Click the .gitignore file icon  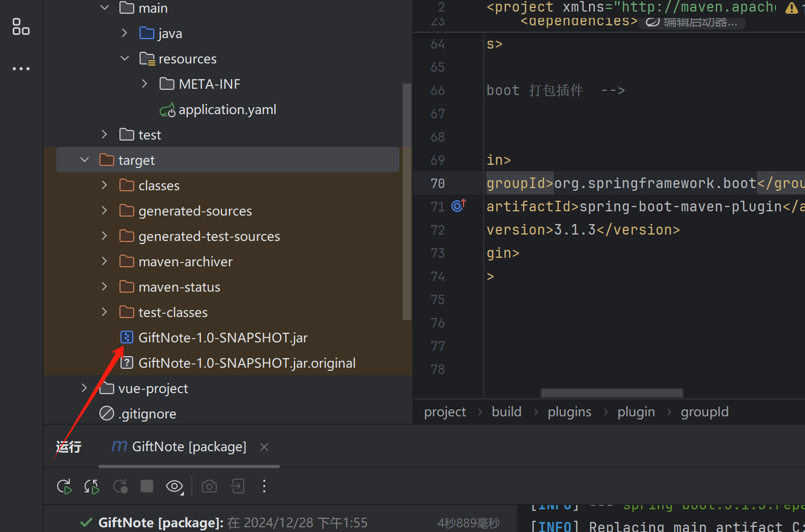coord(107,413)
